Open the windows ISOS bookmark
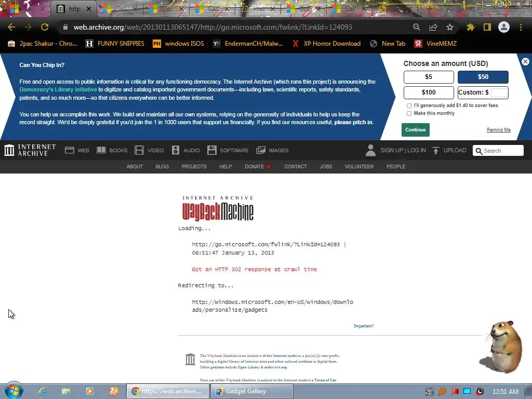 click(x=179, y=44)
